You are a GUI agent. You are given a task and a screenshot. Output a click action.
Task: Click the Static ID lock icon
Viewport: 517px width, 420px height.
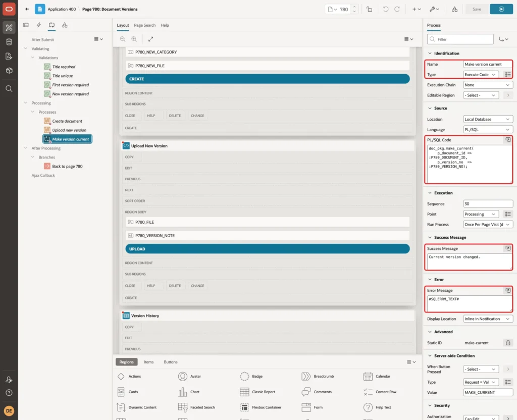pyautogui.click(x=508, y=343)
